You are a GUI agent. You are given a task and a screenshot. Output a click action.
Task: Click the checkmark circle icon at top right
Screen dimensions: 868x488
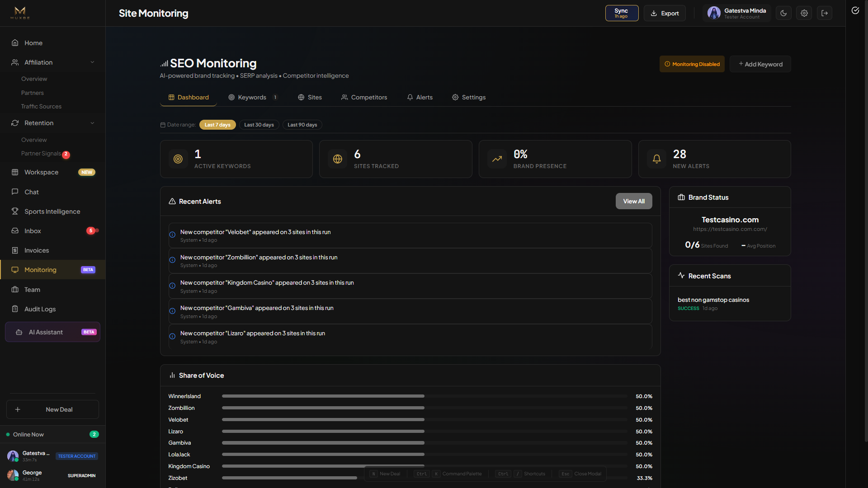[855, 10]
